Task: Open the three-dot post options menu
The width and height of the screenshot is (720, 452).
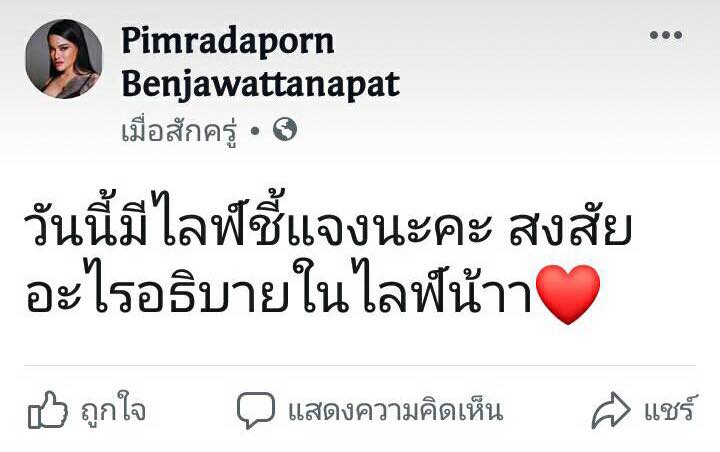Action: (x=665, y=35)
